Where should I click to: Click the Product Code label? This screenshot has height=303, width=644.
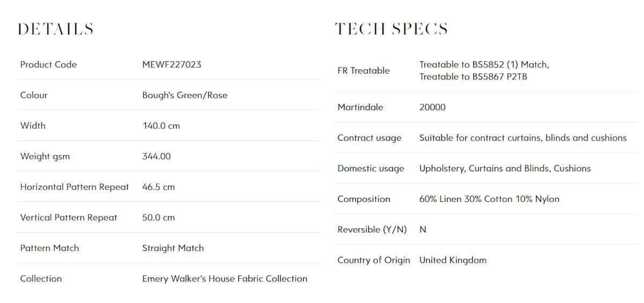(x=48, y=64)
